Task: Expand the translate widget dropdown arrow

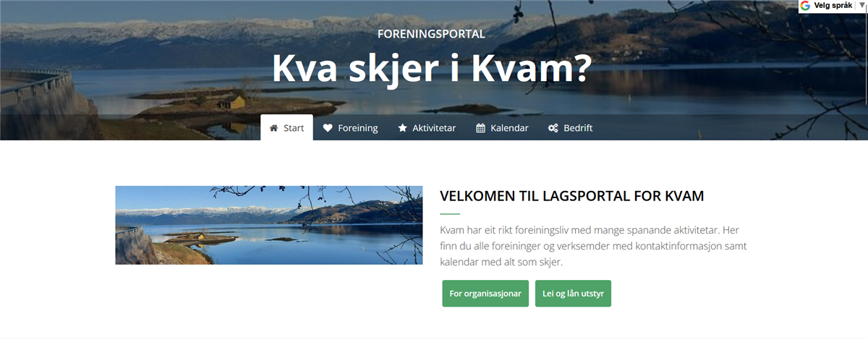Action: point(861,5)
